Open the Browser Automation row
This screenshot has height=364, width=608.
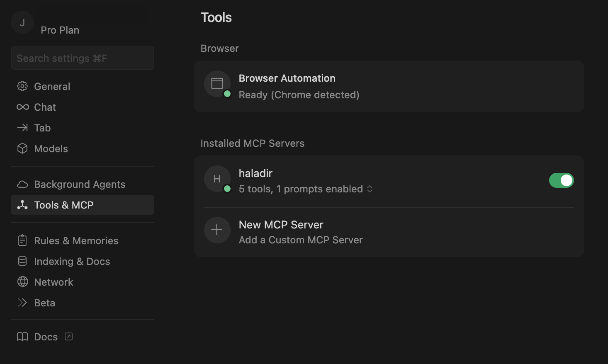point(389,86)
